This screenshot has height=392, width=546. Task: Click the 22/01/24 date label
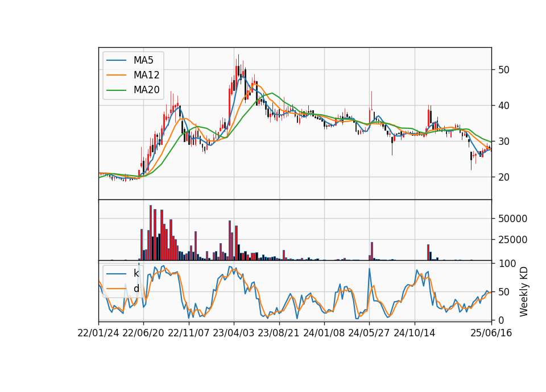coord(98,333)
